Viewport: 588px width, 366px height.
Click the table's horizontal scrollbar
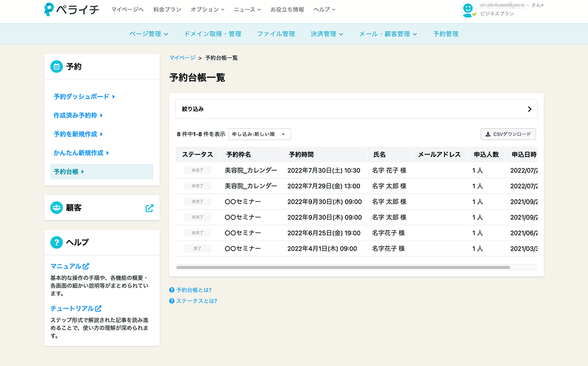343,267
